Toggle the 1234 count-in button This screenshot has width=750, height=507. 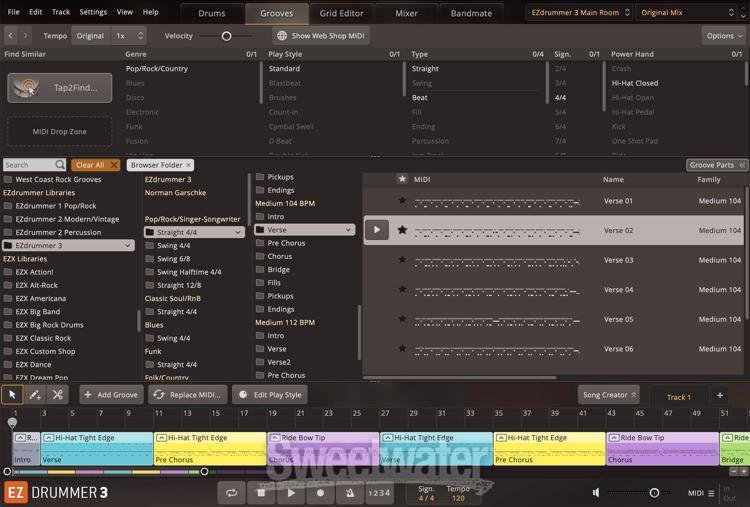pos(379,493)
